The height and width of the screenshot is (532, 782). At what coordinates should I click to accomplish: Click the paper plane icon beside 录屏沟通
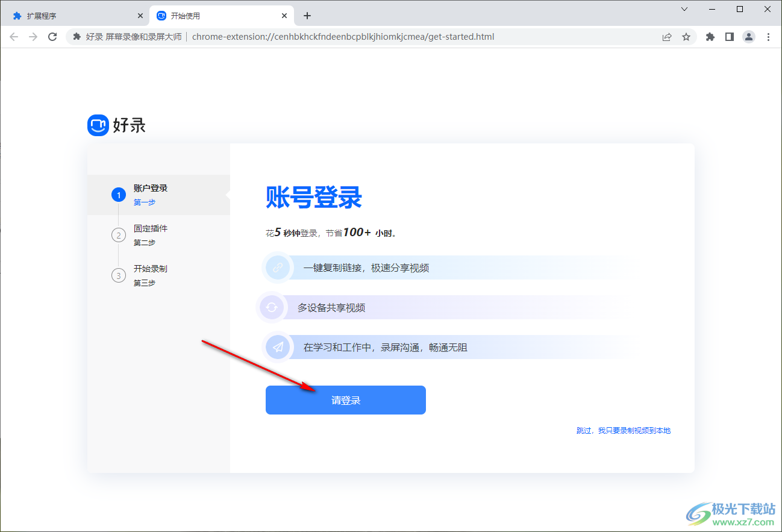pos(278,347)
